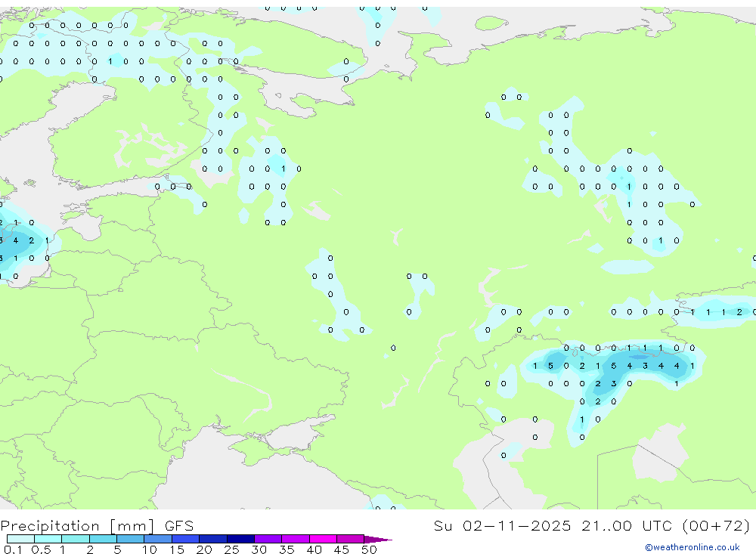Pick the 15–20 mm legend swatch
This screenshot has width=756, height=554.
[x=186, y=539]
